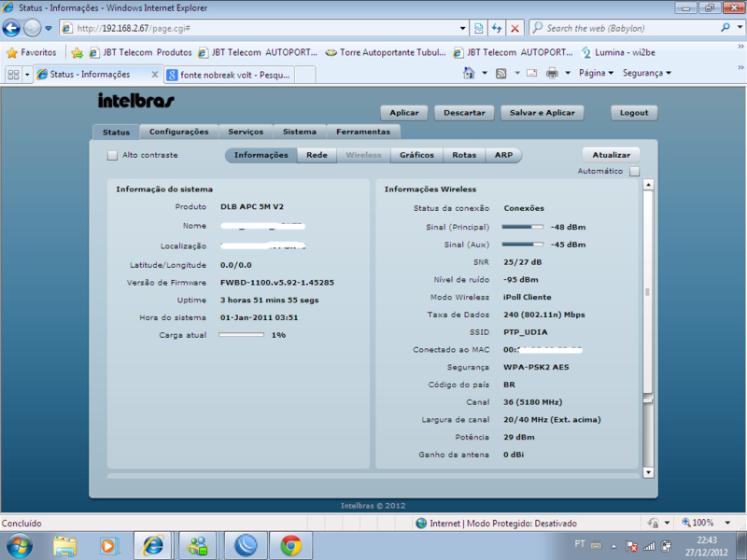Open the Favoritos star button

[x=32, y=52]
